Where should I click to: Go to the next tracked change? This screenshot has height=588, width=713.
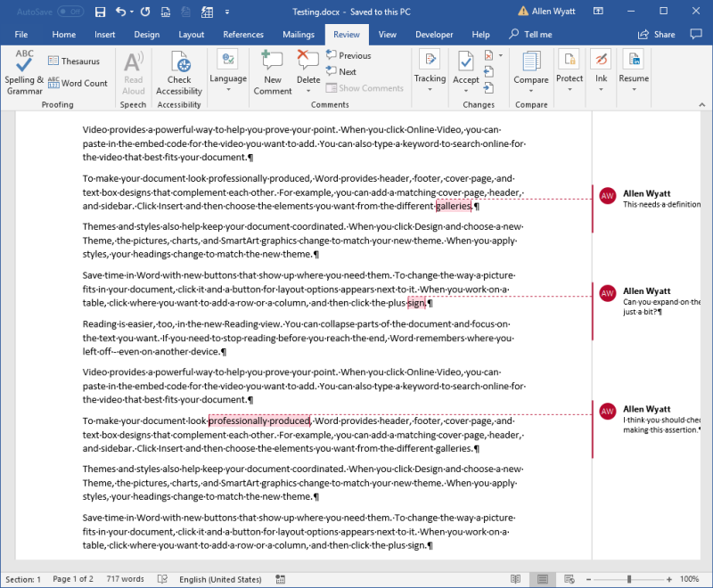click(x=488, y=88)
